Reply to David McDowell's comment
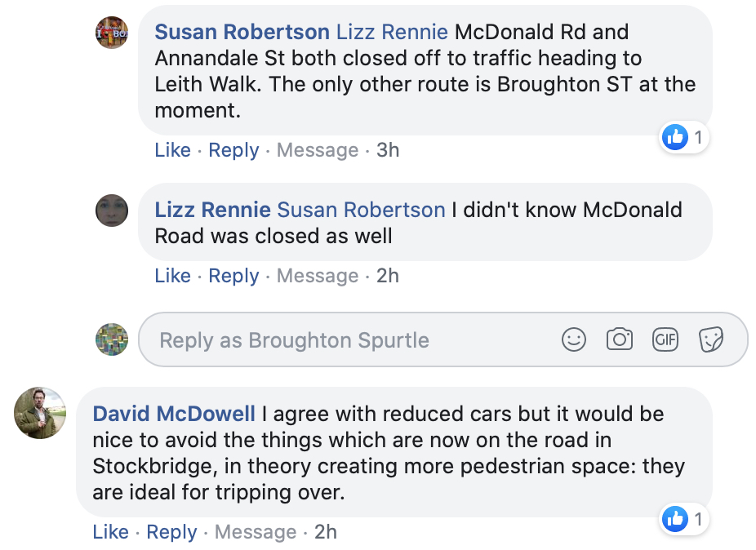 171,532
